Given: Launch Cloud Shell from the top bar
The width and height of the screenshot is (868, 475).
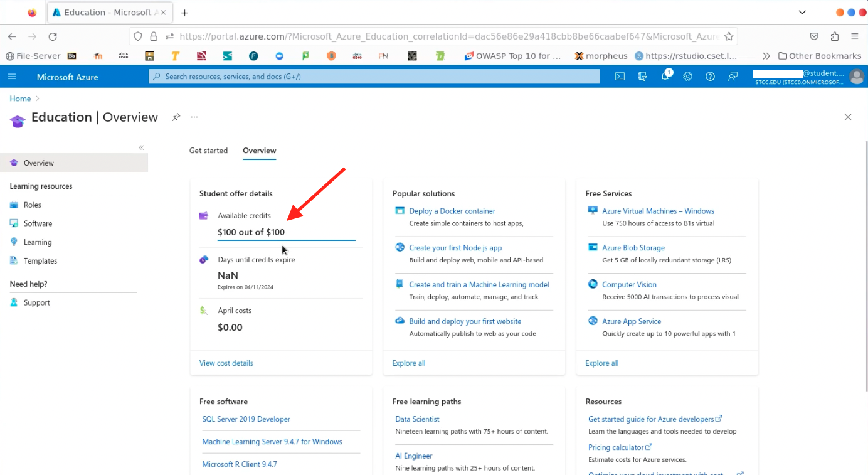Looking at the screenshot, I should click(x=620, y=77).
